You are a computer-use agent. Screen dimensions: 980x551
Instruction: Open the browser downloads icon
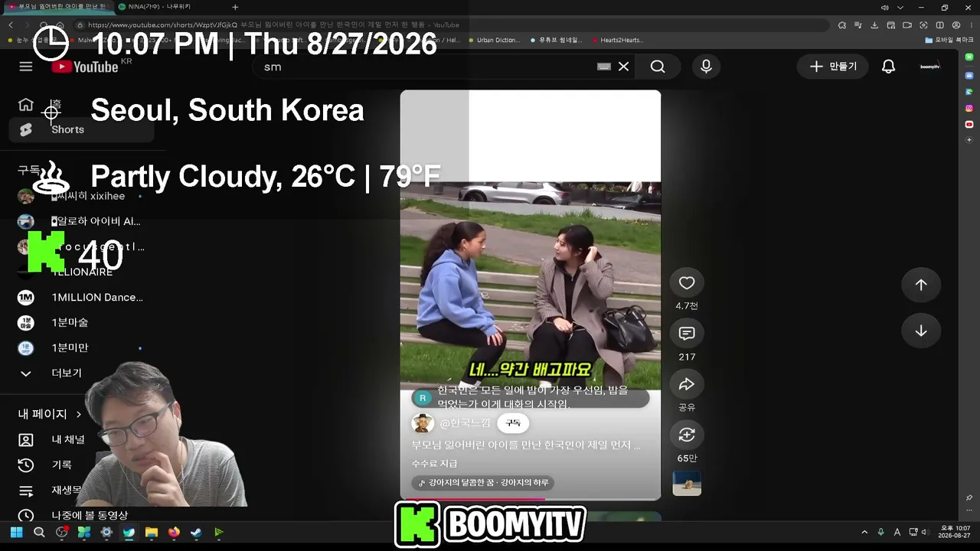874,24
